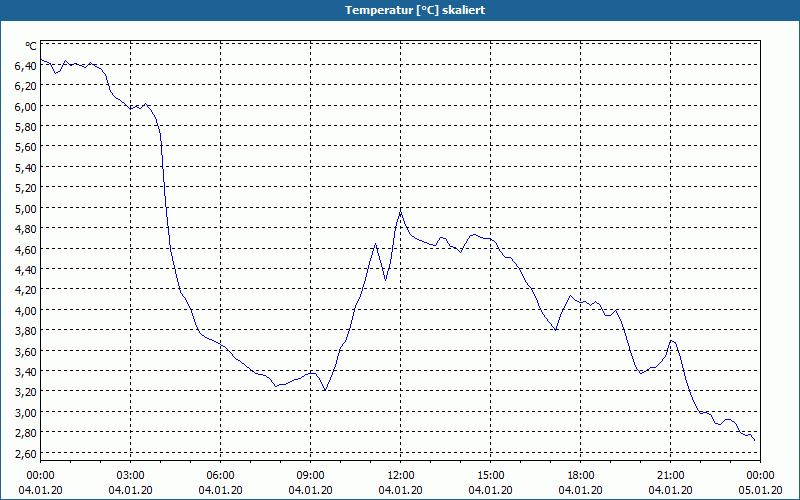Click the 4,00 y-axis label
The image size is (800, 500).
click(x=26, y=310)
